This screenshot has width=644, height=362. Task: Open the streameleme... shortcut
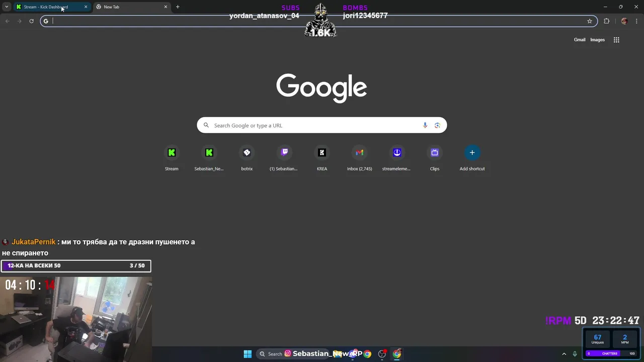(397, 158)
